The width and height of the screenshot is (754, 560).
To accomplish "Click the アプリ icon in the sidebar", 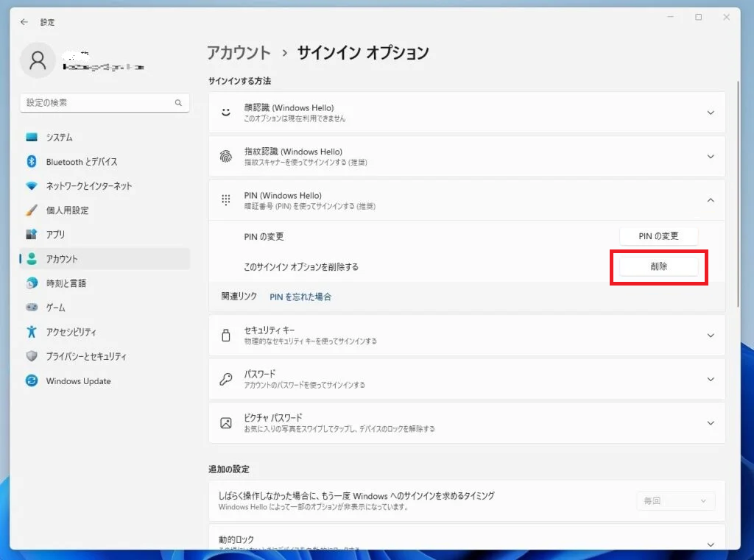I will (x=32, y=235).
